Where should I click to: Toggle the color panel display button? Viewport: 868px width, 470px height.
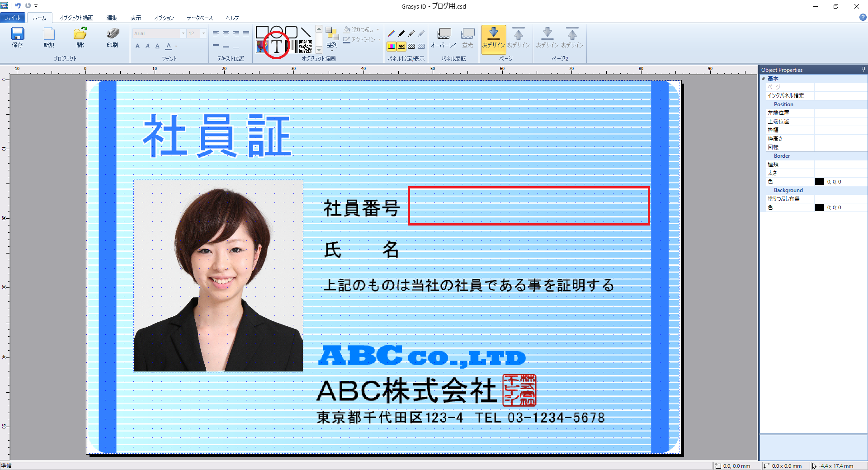[x=392, y=46]
